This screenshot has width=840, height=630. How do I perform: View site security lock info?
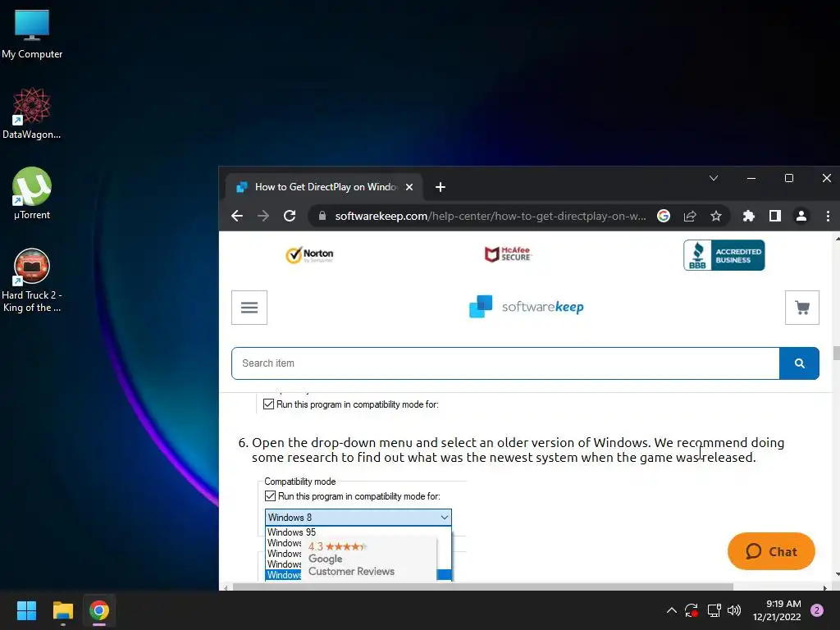pos(322,216)
